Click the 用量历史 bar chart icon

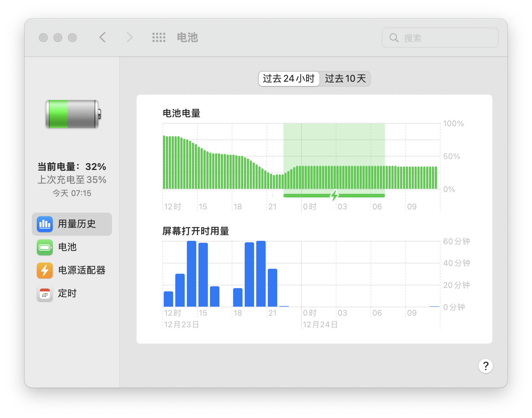[45, 224]
